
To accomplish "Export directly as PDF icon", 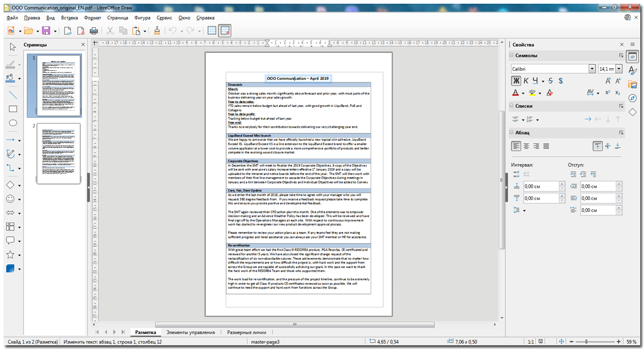I will coord(81,31).
